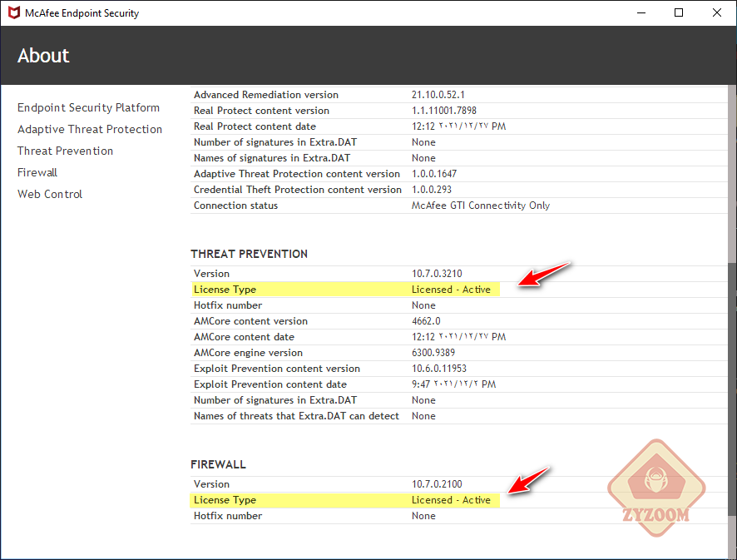The height and width of the screenshot is (560, 737).
Task: Click Names of threats that Extra.DAT can detect
Action: pyautogui.click(x=297, y=416)
